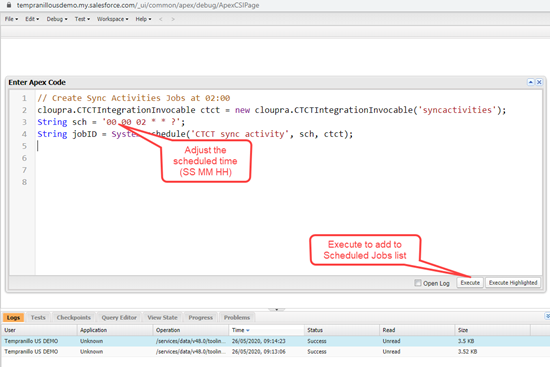Viewport: 550px width, 367px height.
Task: Open the Edit menu
Action: (32, 19)
